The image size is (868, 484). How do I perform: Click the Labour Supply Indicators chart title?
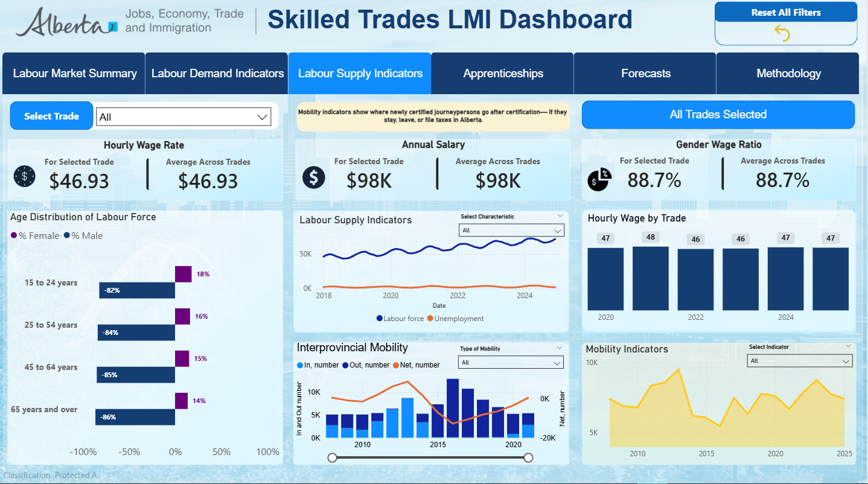click(x=356, y=220)
